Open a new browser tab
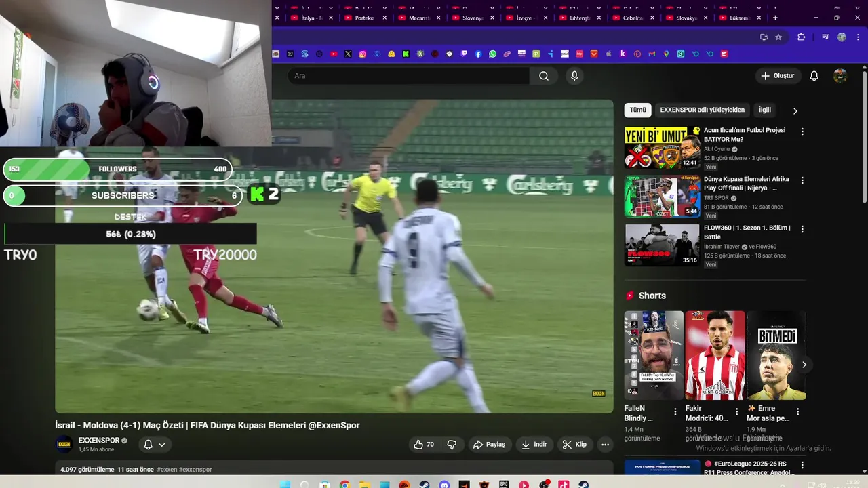The width and height of the screenshot is (868, 488). point(775,18)
